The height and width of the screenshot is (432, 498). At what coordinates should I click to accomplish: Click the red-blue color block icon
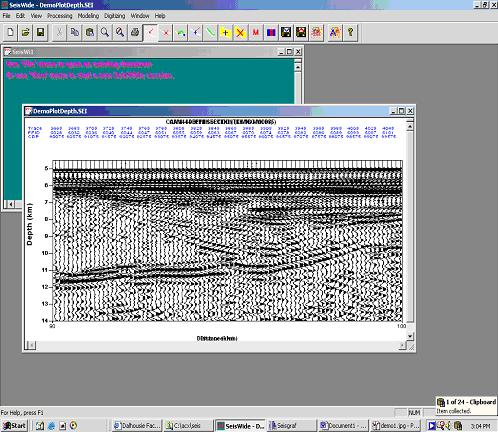pos(271,32)
